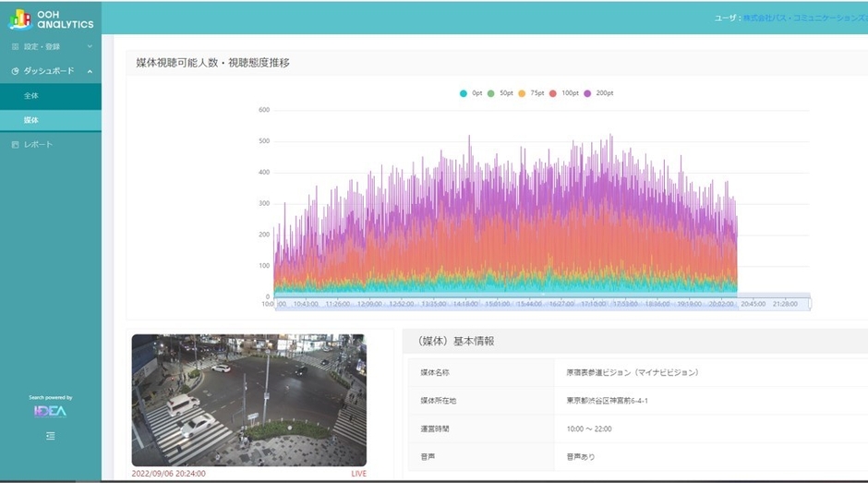868x483 pixels.
Task: Hide the 200pt series in chart legend
Action: click(x=597, y=93)
